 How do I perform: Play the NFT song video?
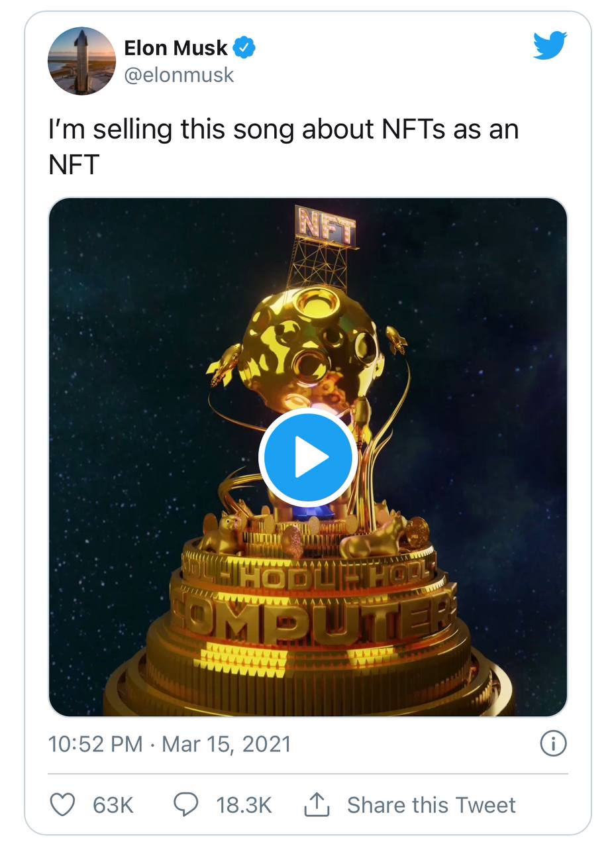coord(308,457)
